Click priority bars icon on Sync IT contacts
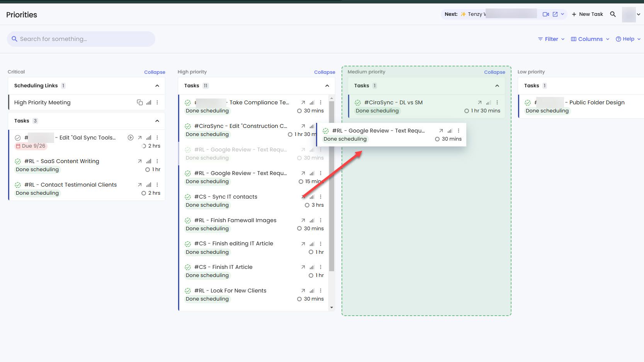Image resolution: width=644 pixels, height=362 pixels. click(312, 197)
